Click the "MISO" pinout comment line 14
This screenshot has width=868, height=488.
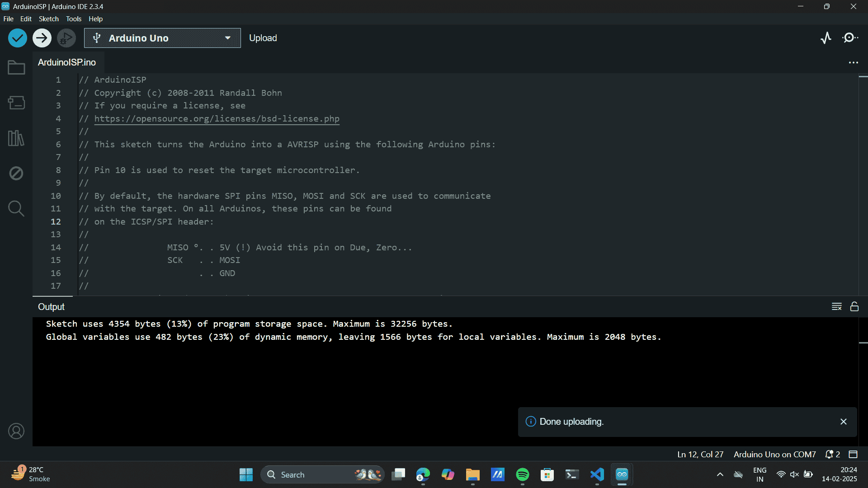tap(245, 247)
